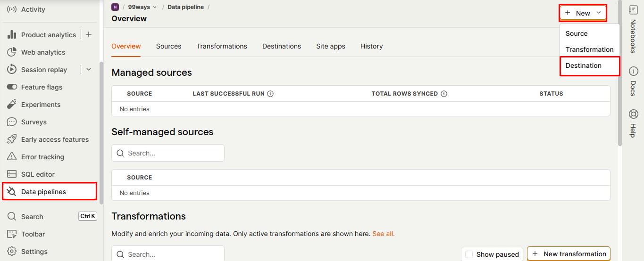Viewport: 644px width, 261px height.
Task: Click the Early access features rocket icon
Action: tap(12, 139)
